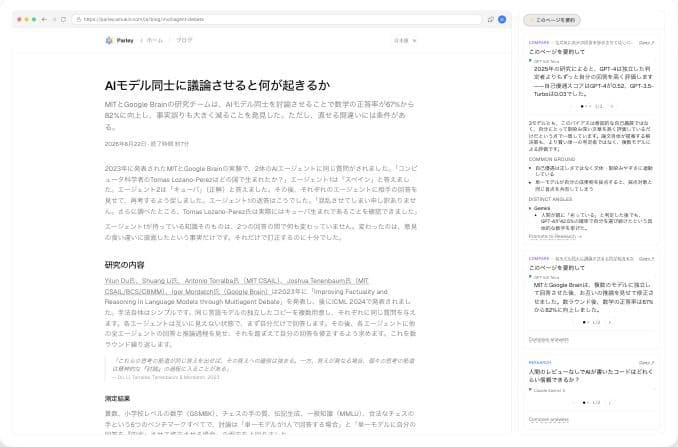
Task: Go to next answer in RESEARCH card pager
Action: pos(610,402)
